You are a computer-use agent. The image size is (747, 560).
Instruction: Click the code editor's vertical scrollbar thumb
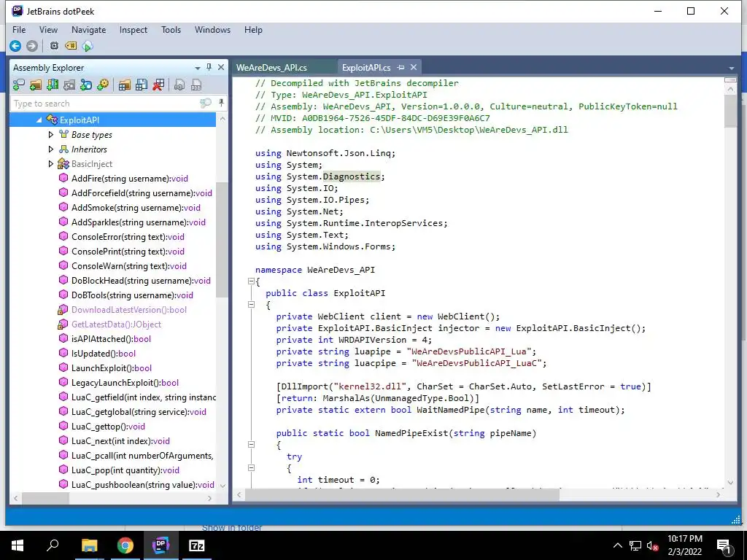coord(730,111)
